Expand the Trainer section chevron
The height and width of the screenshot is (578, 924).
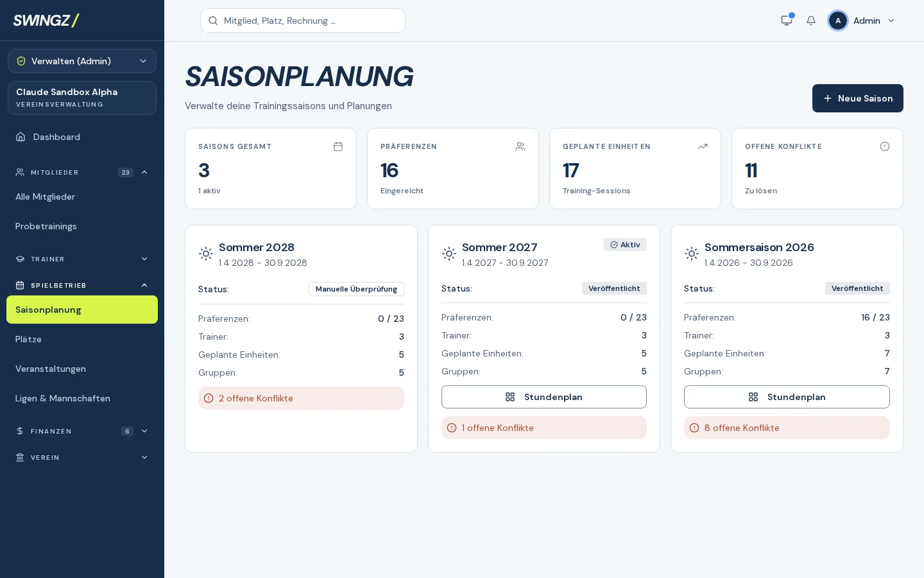(144, 259)
